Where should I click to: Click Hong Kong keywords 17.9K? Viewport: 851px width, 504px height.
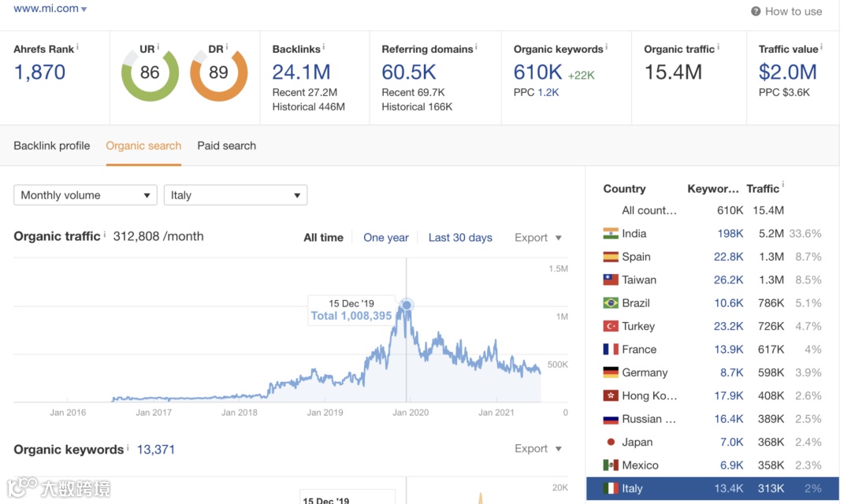point(728,396)
